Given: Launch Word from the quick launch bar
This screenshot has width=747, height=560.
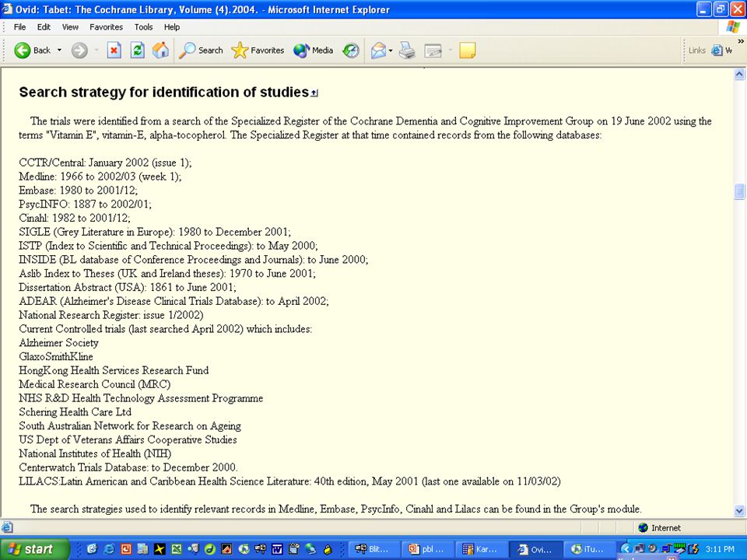Looking at the screenshot, I should pyautogui.click(x=277, y=549).
